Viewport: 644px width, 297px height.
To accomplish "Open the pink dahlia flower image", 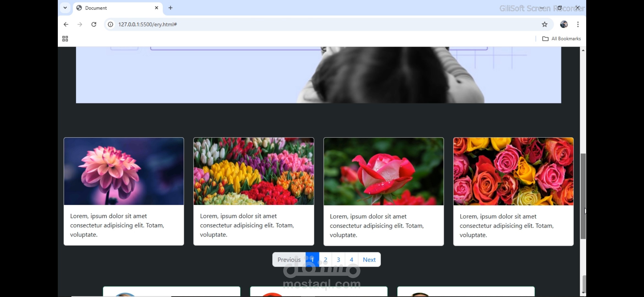I will click(x=124, y=171).
